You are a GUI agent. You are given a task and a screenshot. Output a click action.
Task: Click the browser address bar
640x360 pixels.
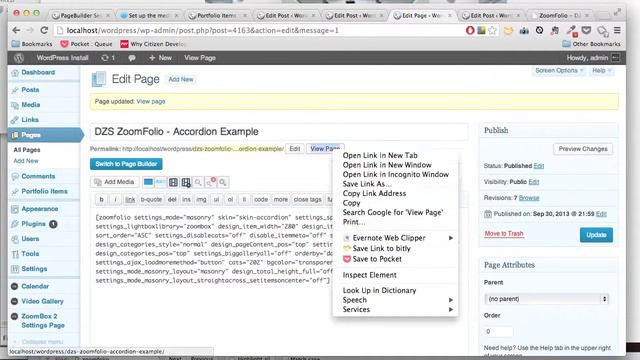click(261, 30)
